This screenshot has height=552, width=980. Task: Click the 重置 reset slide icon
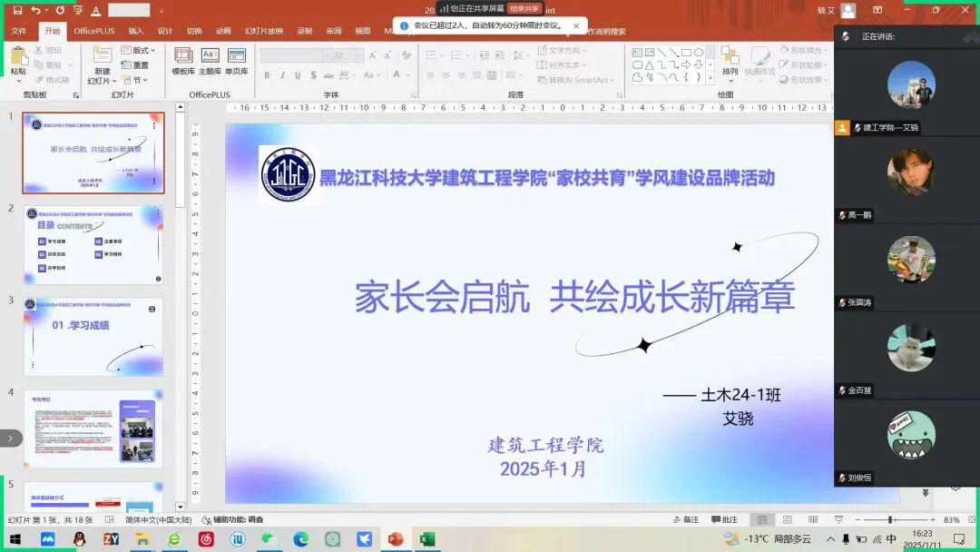point(135,65)
